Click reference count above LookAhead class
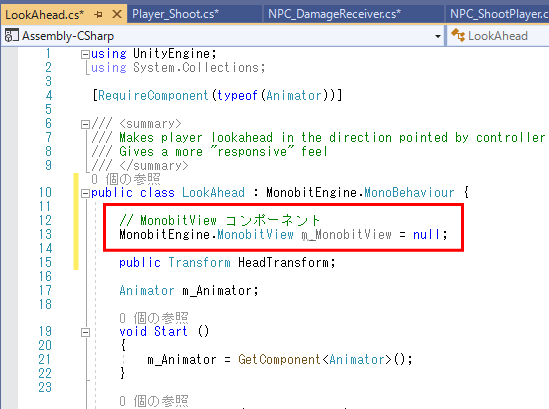 coord(126,179)
